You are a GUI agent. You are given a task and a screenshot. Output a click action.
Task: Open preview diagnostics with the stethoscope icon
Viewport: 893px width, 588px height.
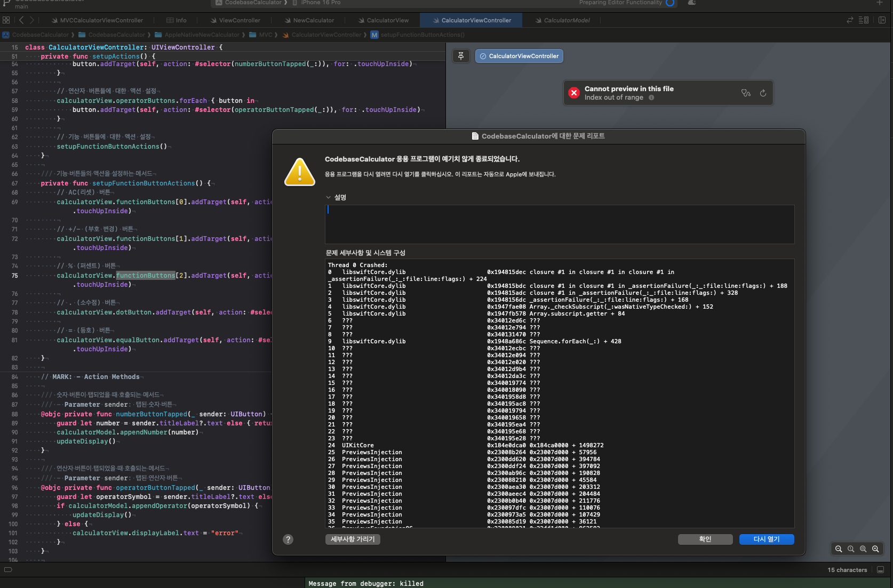click(x=746, y=93)
